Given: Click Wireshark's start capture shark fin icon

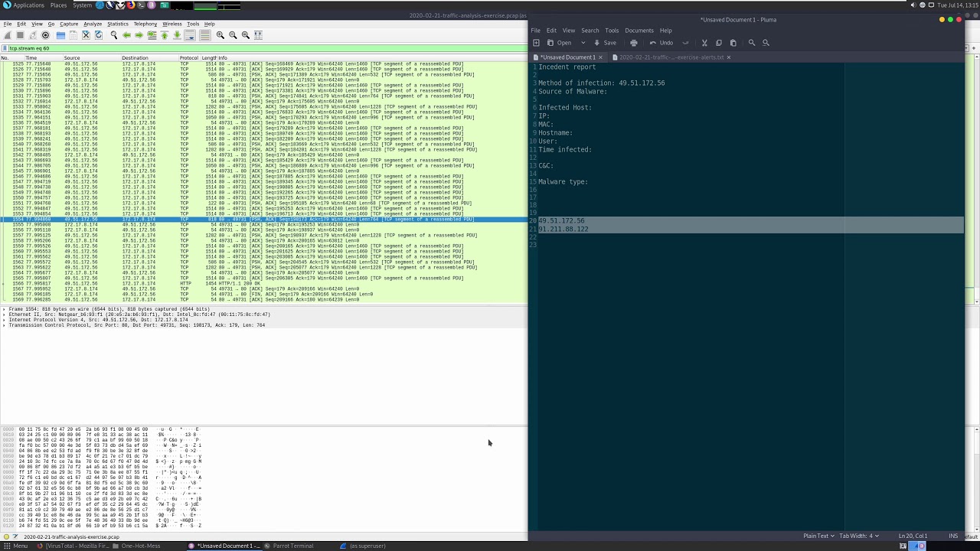Looking at the screenshot, I should 8,35.
